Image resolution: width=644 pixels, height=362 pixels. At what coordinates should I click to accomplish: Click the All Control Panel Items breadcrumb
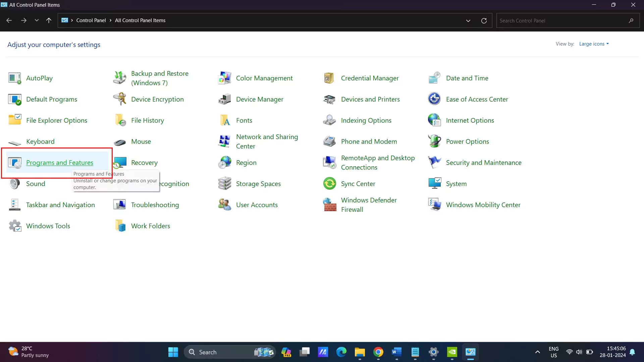tap(140, 20)
